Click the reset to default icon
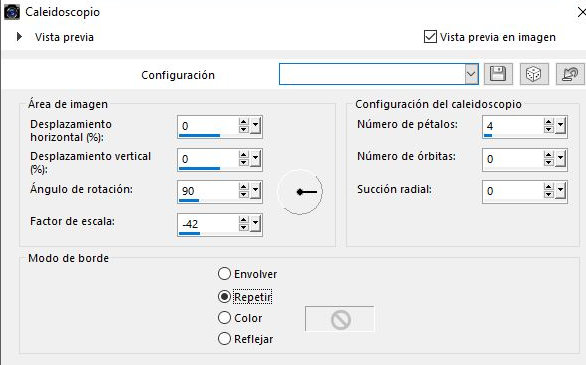586x365 pixels. pos(569,74)
